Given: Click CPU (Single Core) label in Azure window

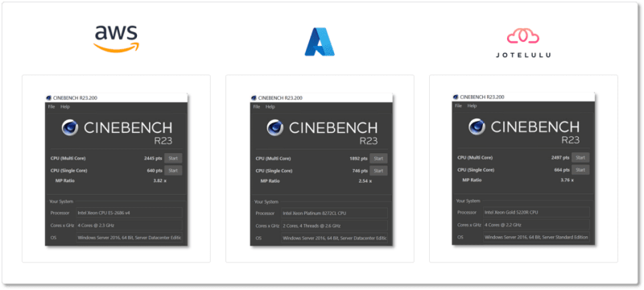Looking at the screenshot, I should (x=274, y=171).
